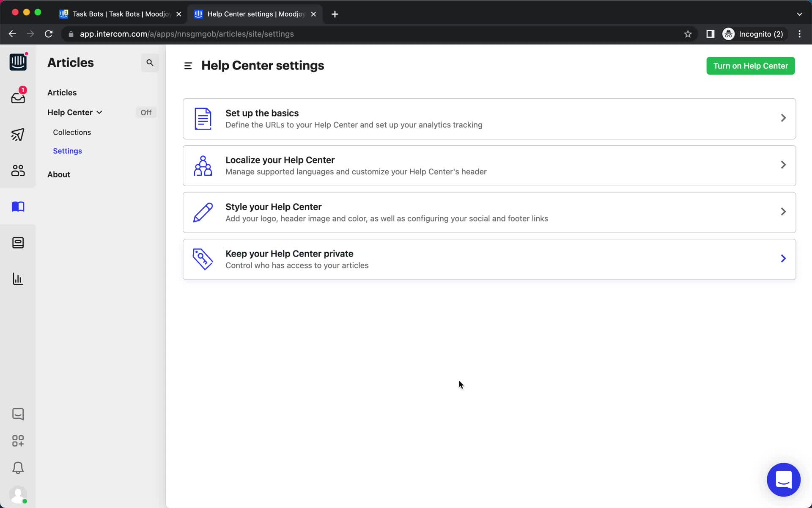
Task: Click the About menu item in sidebar
Action: coord(58,174)
